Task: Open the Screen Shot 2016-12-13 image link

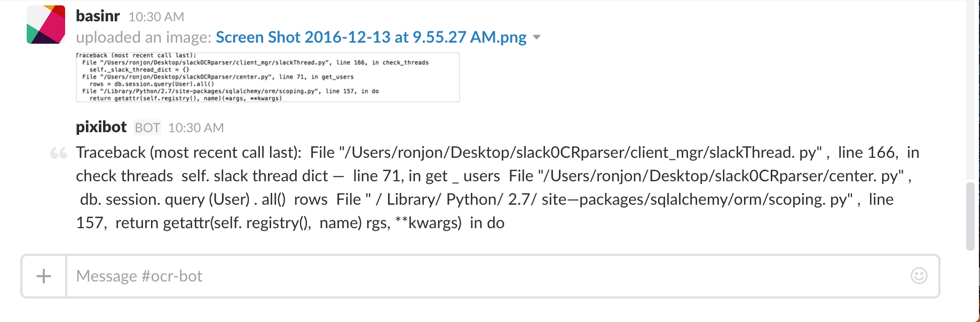Action: tap(371, 37)
